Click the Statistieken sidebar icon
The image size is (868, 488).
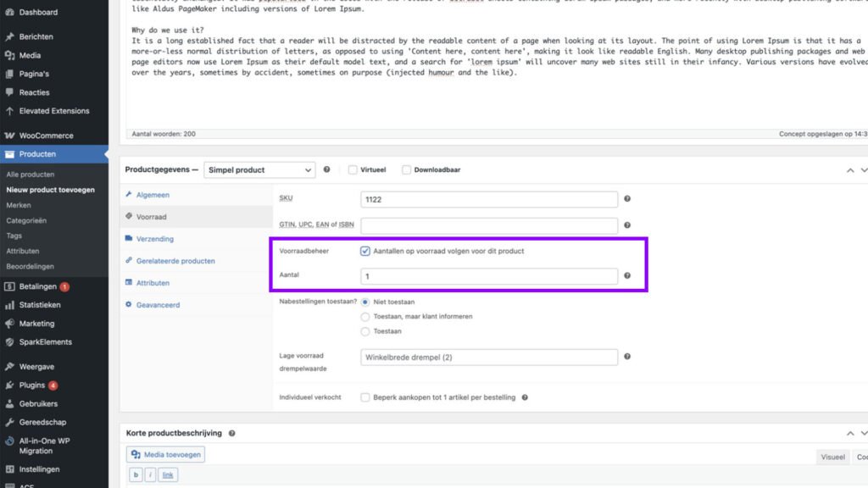click(10, 304)
